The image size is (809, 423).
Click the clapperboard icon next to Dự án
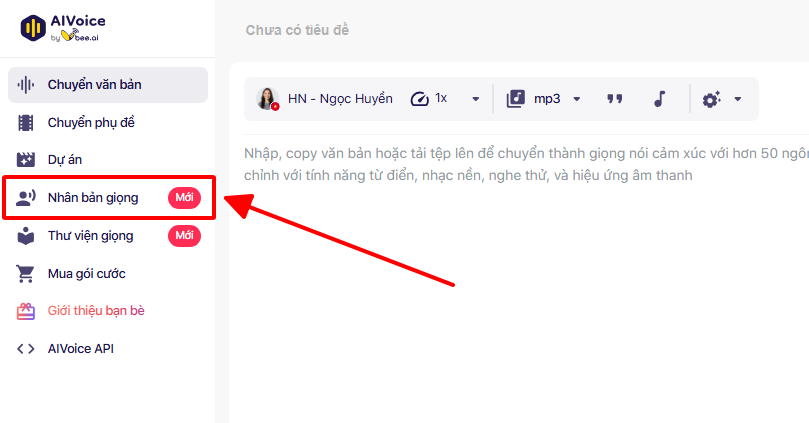[26, 160]
